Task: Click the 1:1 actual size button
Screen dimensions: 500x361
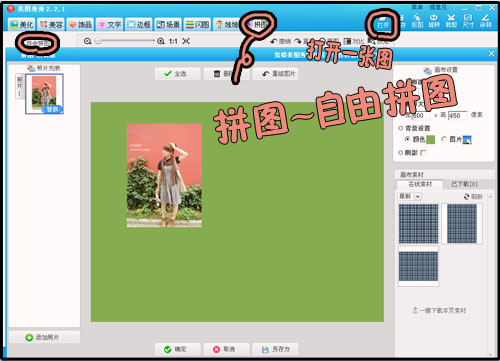Action: click(173, 41)
